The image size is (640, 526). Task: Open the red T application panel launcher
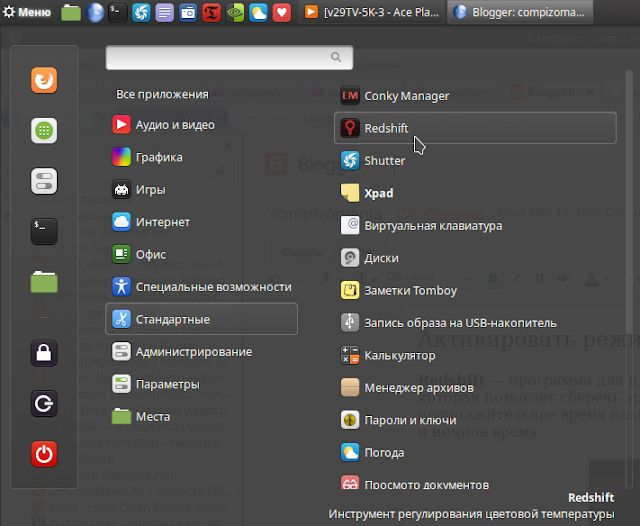(x=211, y=12)
